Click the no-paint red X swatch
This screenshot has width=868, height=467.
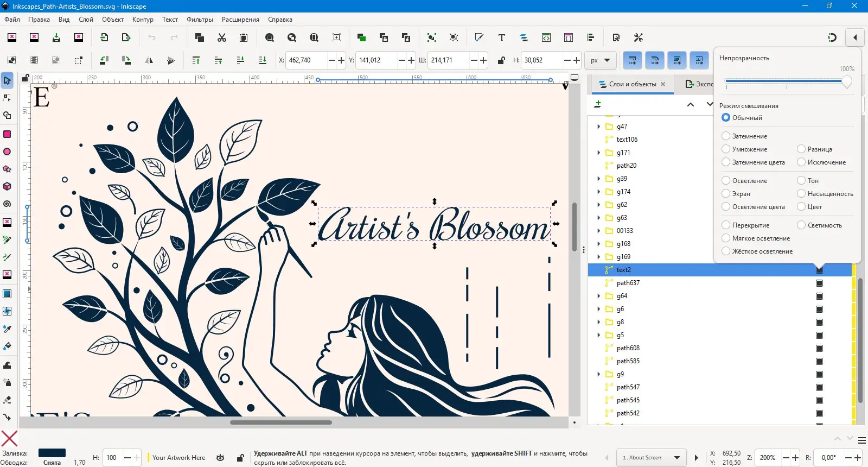coord(9,438)
